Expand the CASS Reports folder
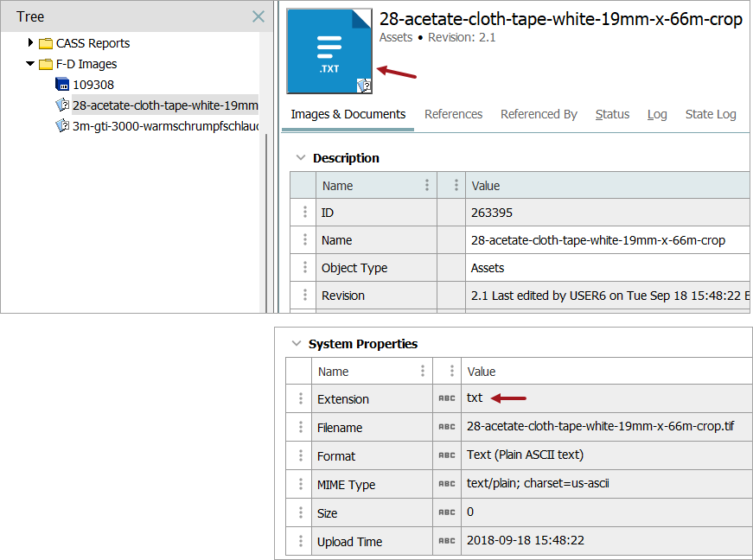The width and height of the screenshot is (753, 560). pyautogui.click(x=31, y=43)
